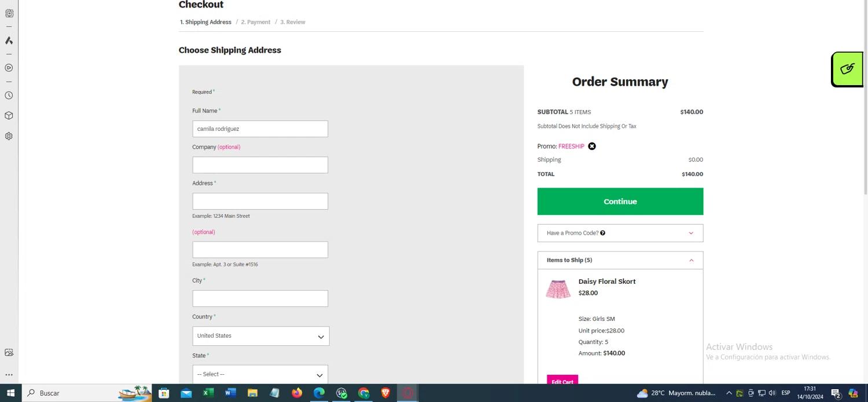868x402 pixels.
Task: Go to the Review checkout step
Action: 293,22
